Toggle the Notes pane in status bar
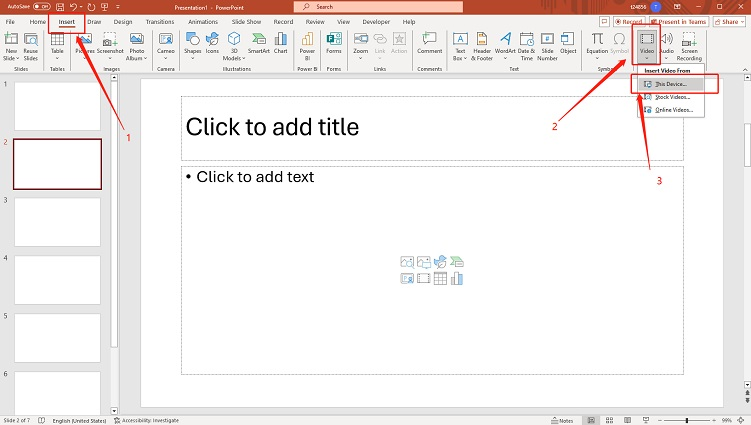 point(562,420)
